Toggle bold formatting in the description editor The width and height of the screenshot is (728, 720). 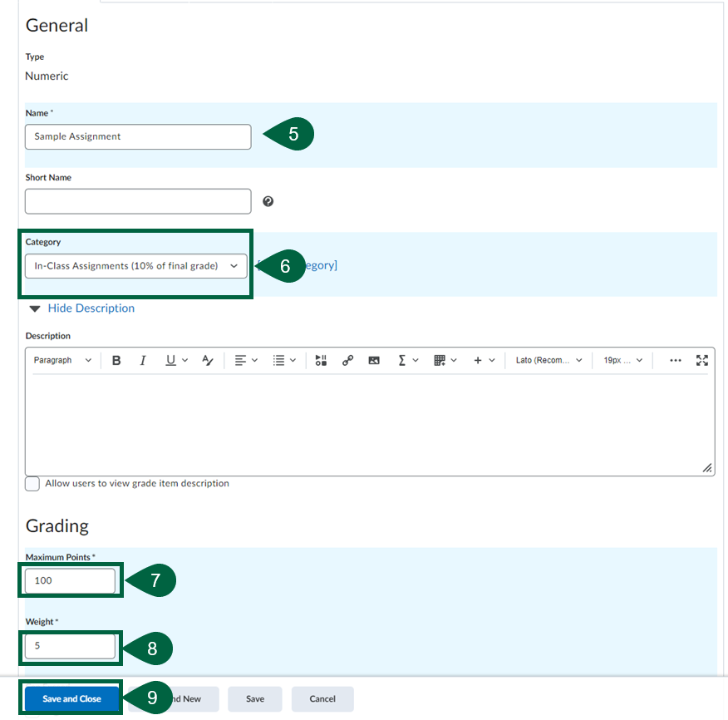pos(116,360)
